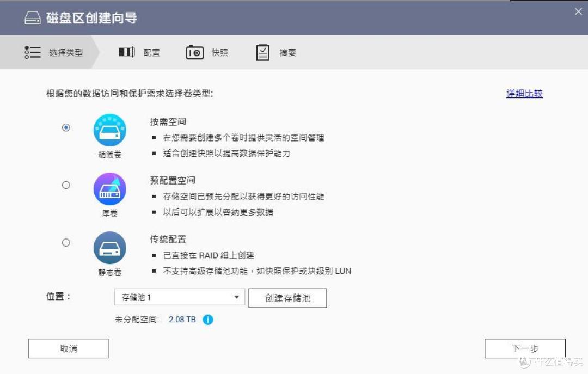Click the text 适合创建快照以提高数据保护能力
588x374 pixels.
[x=226, y=153]
